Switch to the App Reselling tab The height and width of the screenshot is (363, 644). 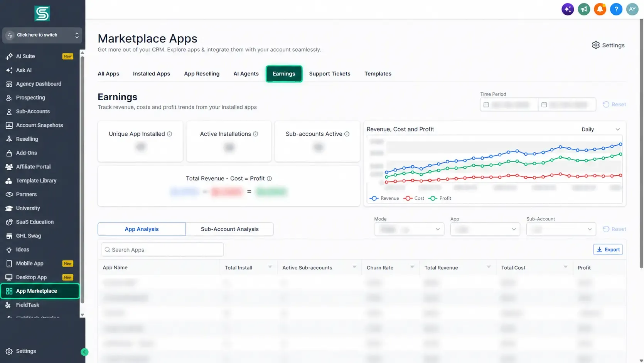click(x=202, y=74)
